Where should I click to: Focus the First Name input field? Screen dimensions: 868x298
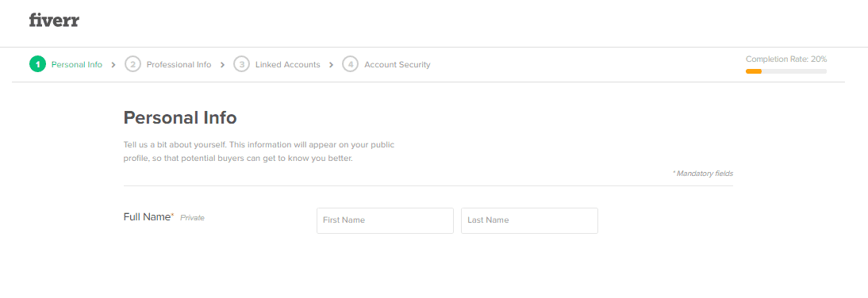coord(386,220)
